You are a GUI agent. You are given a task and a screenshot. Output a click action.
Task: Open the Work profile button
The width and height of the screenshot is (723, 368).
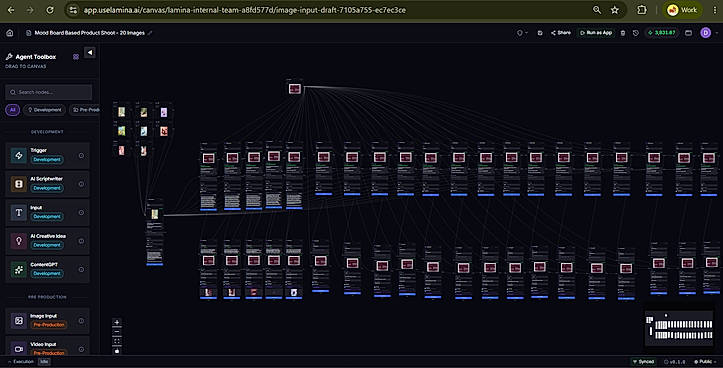tap(682, 10)
